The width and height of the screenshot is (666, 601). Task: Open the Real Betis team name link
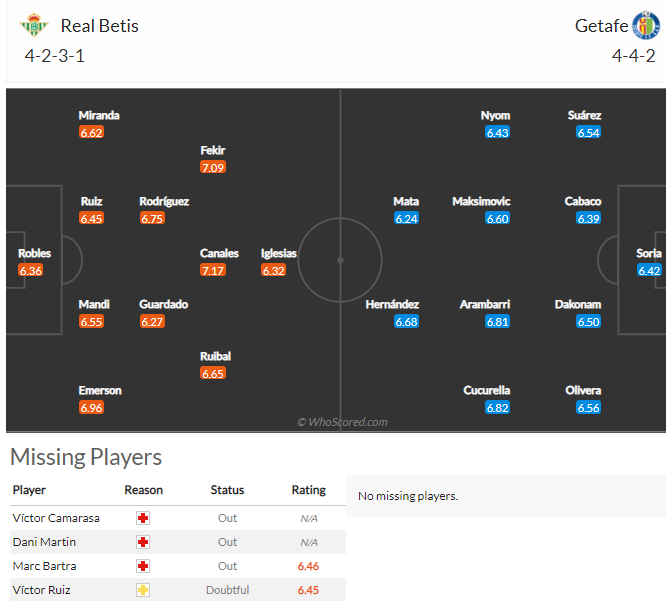pos(99,26)
